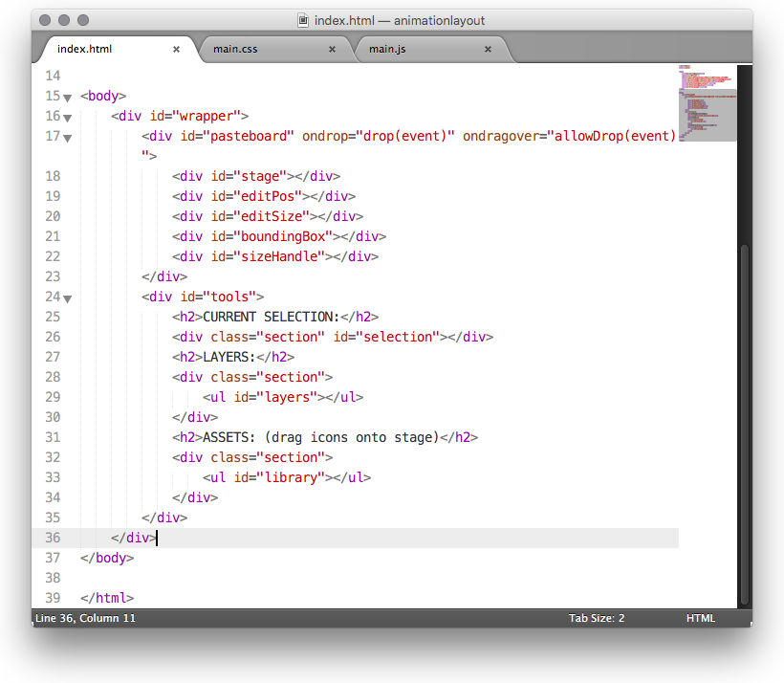Click the zoom window button
The width and height of the screenshot is (784, 683).
click(x=83, y=20)
